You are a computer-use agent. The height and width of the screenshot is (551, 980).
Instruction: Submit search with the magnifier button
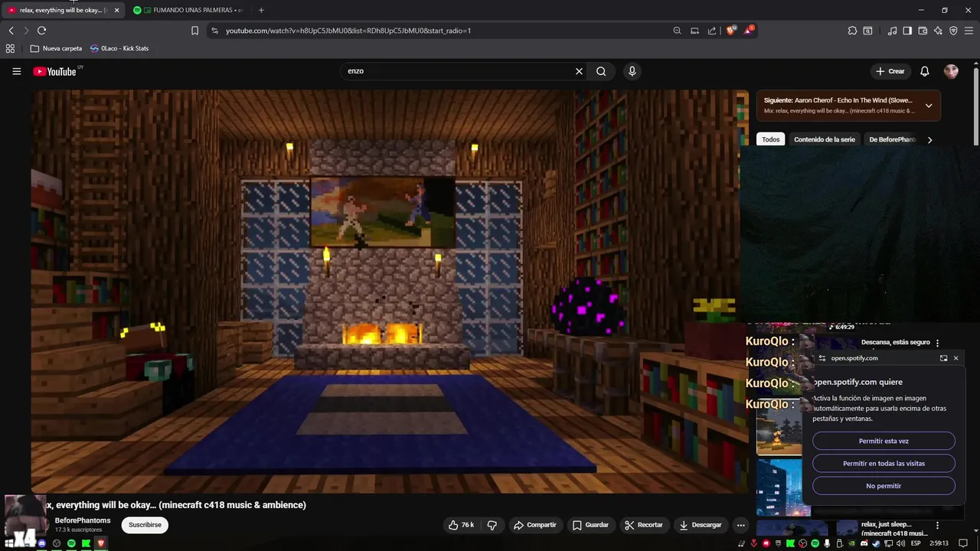[x=601, y=71]
